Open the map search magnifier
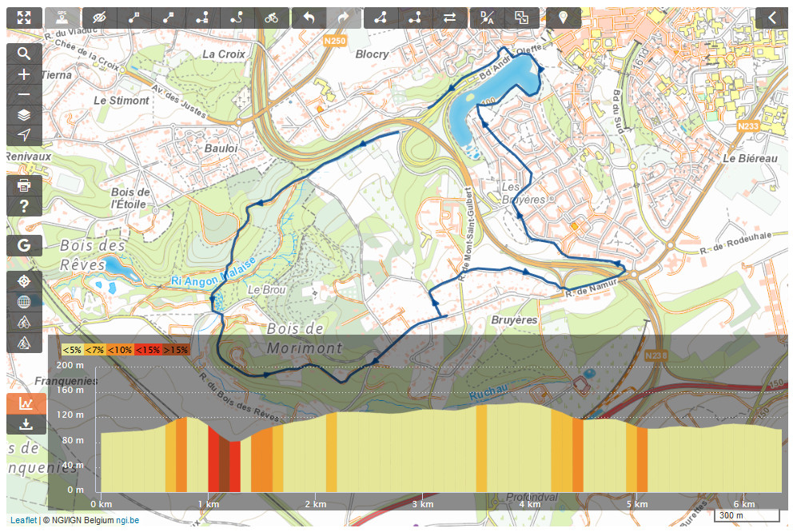This screenshot has height=532, width=793. (x=24, y=54)
